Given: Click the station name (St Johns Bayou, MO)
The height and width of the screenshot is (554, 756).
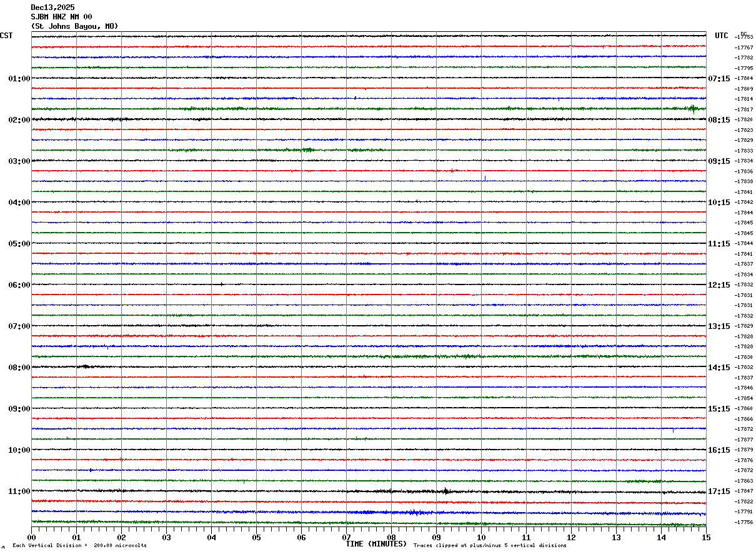Looking at the screenshot, I should [x=74, y=26].
